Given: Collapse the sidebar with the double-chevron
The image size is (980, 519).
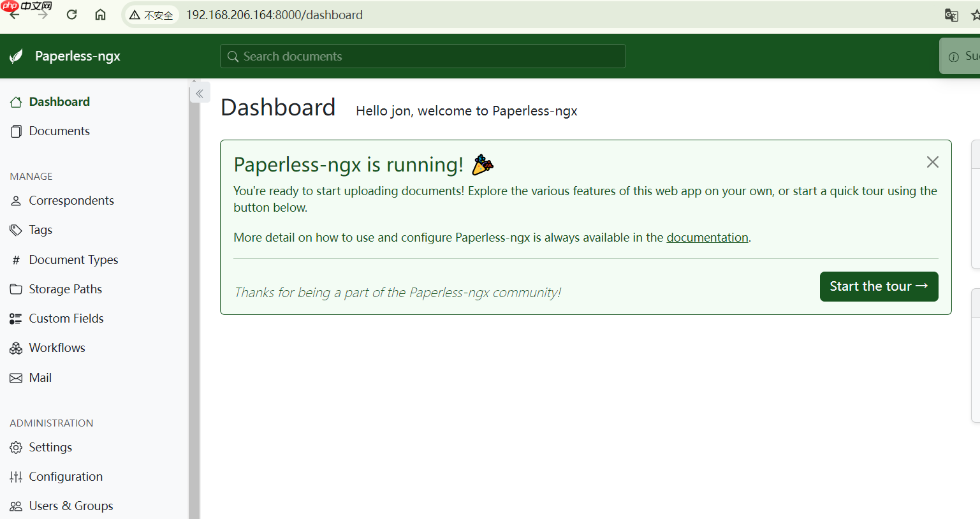Looking at the screenshot, I should [x=200, y=94].
